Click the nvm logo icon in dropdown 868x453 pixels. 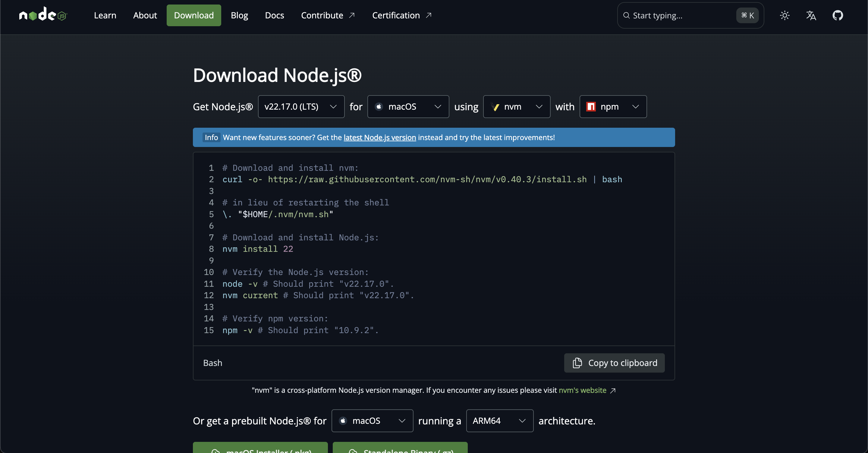[x=495, y=107]
